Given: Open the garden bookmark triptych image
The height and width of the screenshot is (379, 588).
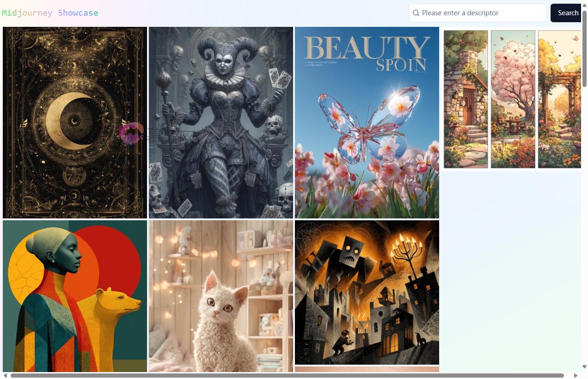Looking at the screenshot, I should (x=511, y=99).
